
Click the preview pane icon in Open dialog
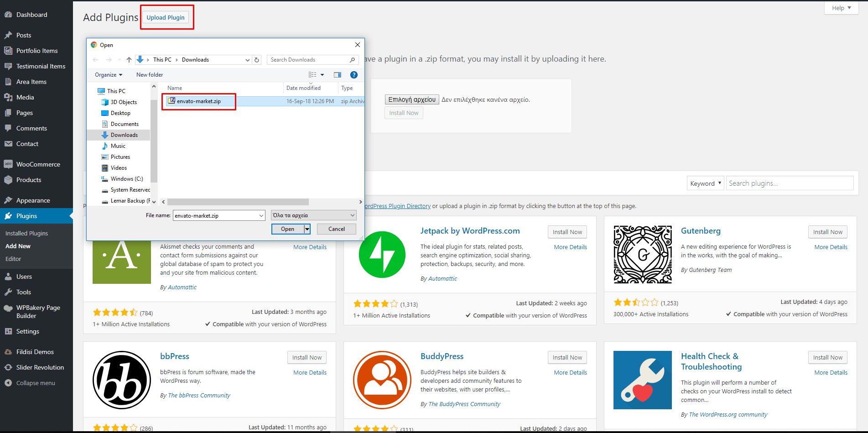point(338,75)
